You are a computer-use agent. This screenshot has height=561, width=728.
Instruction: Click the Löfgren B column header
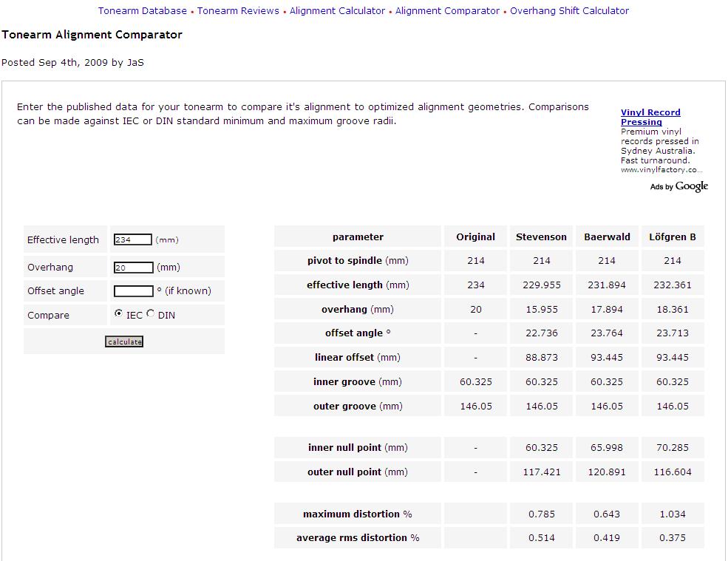672,237
